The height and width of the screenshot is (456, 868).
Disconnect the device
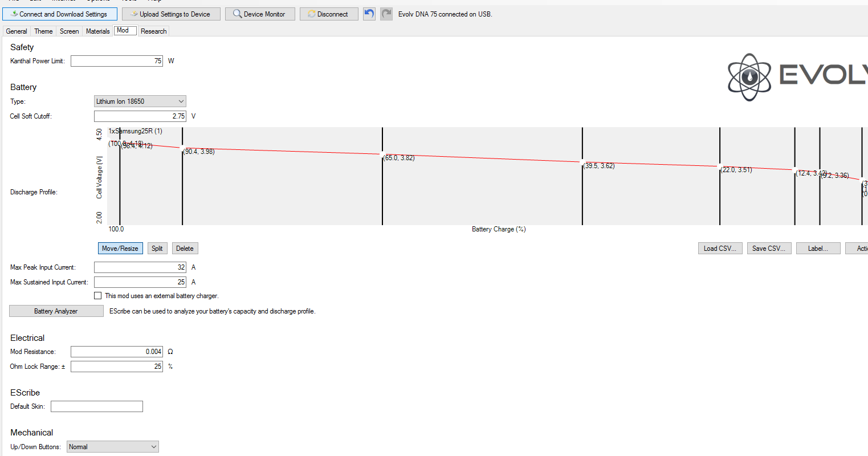click(x=329, y=14)
